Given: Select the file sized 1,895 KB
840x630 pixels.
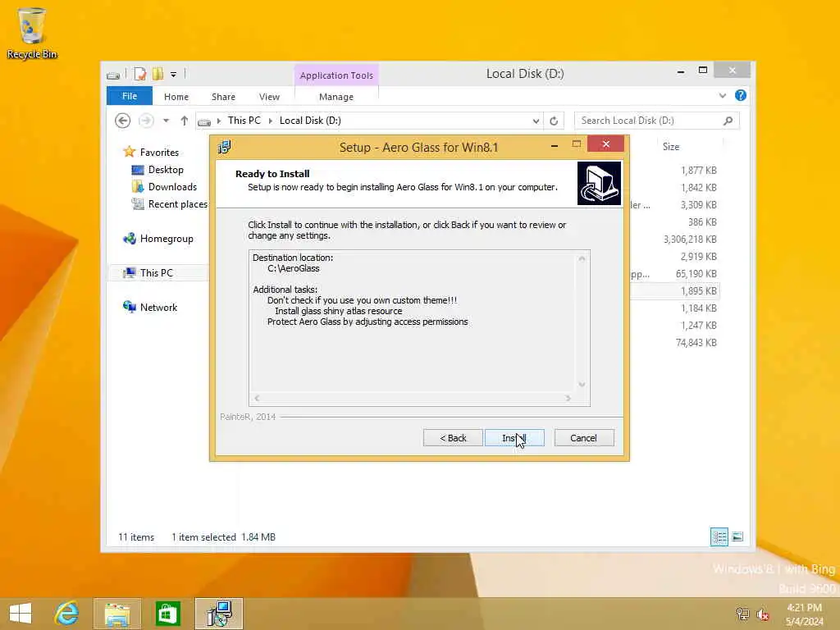Looking at the screenshot, I should 699,291.
